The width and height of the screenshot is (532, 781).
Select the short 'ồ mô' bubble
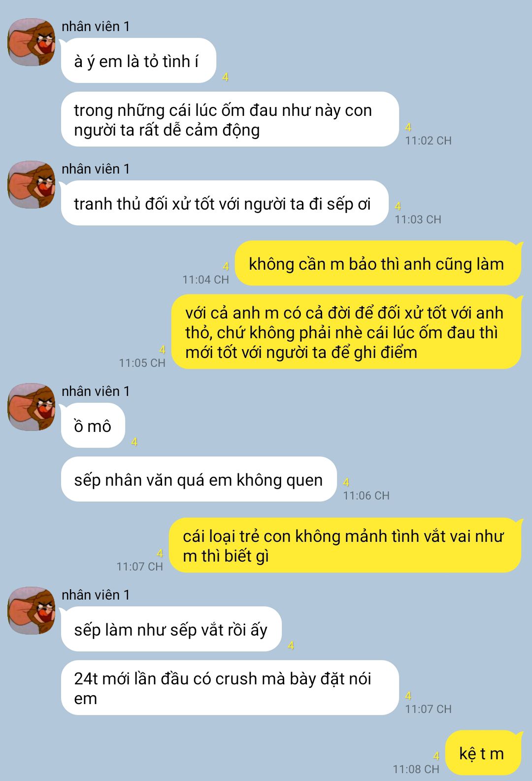pos(93,426)
